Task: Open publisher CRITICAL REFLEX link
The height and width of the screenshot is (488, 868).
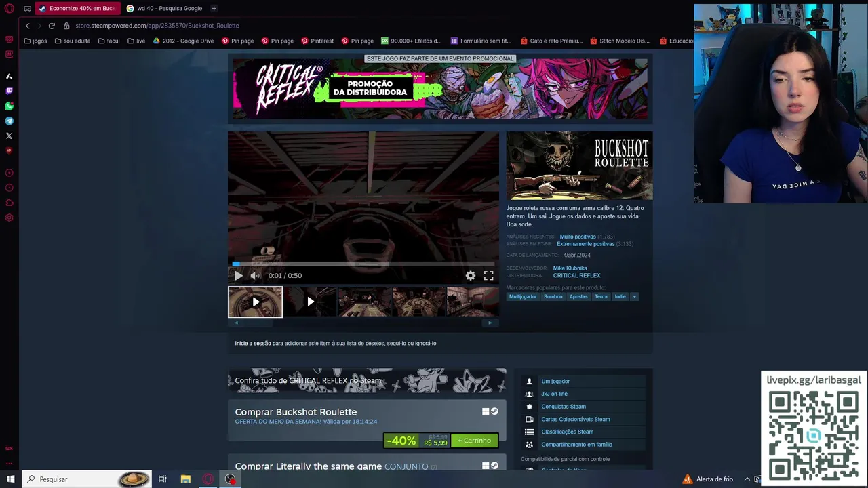Action: coord(576,276)
